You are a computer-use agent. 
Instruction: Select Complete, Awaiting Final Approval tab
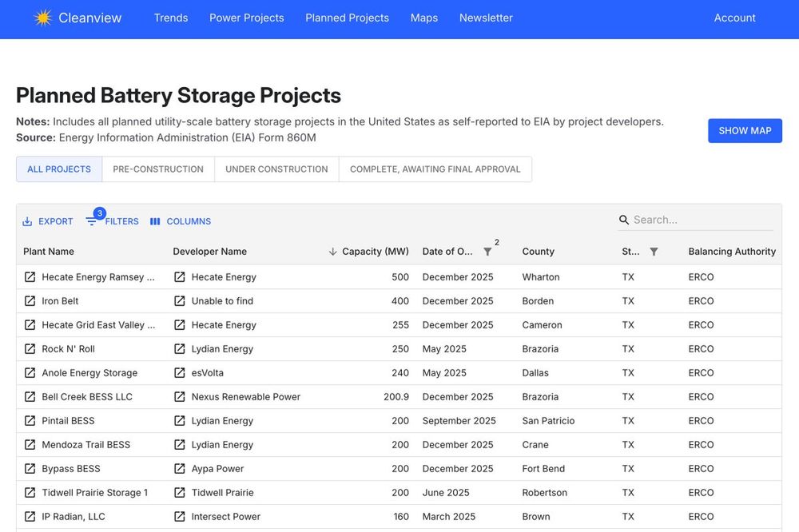435,169
